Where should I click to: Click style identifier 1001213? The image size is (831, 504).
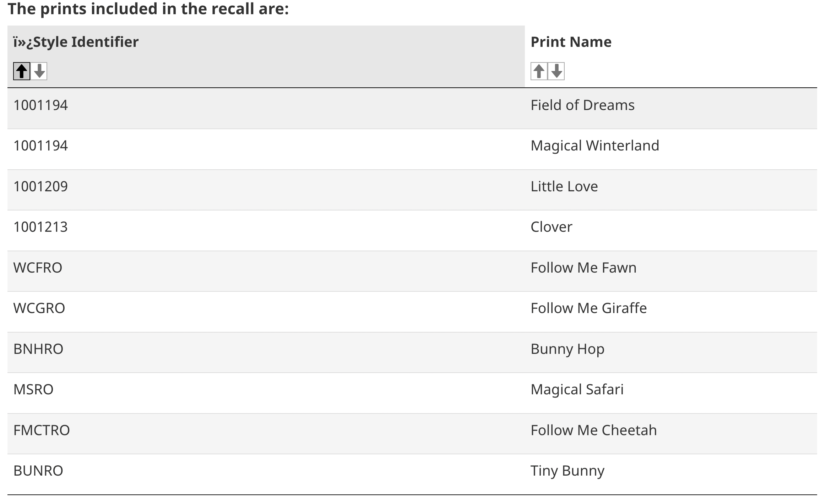point(40,227)
